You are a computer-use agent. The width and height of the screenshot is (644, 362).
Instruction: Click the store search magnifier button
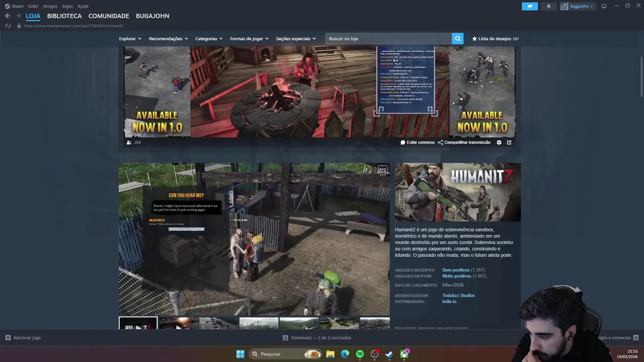(457, 39)
